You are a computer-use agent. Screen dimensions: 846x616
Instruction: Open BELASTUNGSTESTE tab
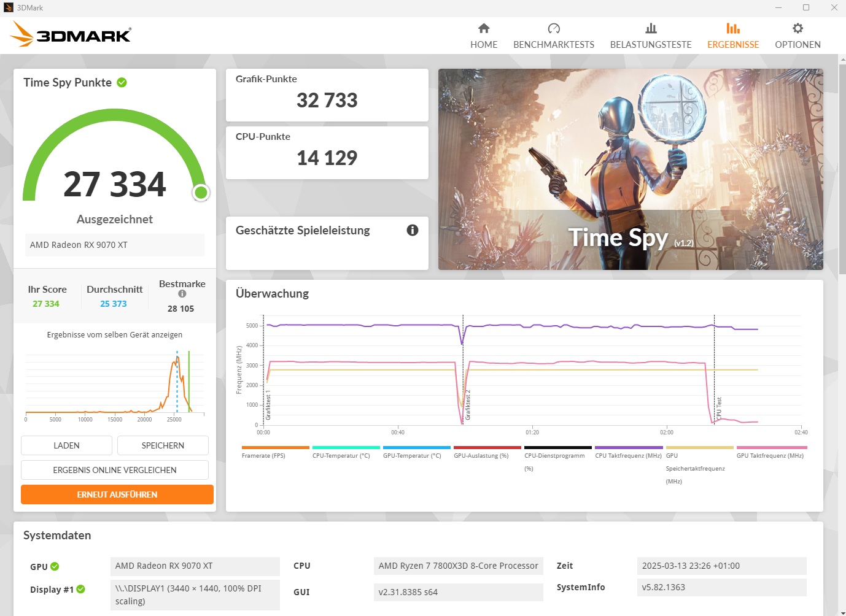pyautogui.click(x=651, y=36)
